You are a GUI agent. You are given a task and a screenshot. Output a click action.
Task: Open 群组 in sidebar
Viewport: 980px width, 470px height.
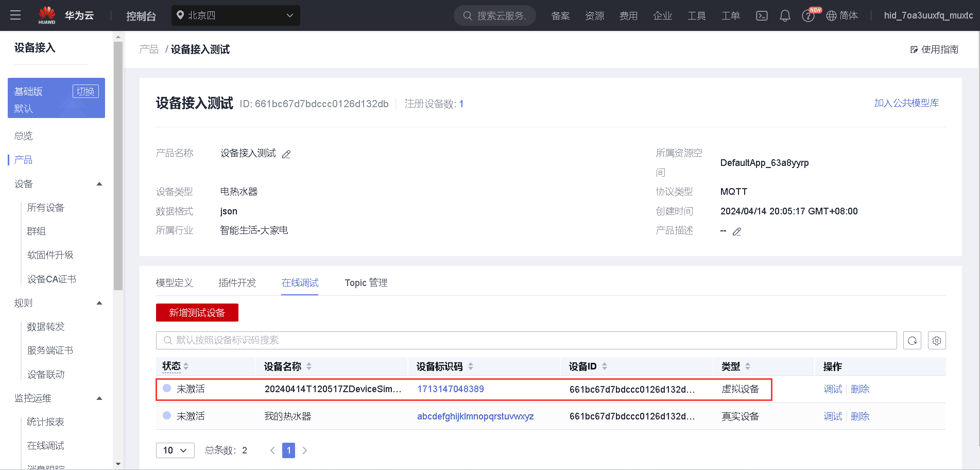click(x=37, y=231)
